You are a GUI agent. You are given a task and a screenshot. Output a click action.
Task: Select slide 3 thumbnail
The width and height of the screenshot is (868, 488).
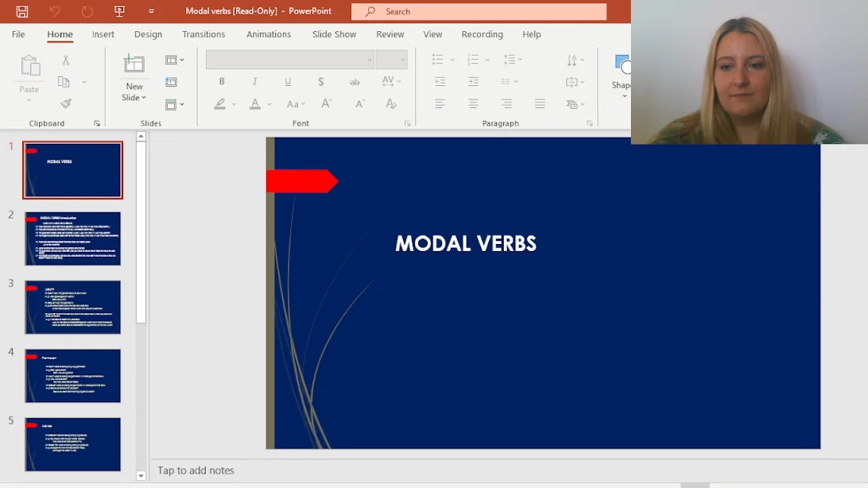coord(72,307)
